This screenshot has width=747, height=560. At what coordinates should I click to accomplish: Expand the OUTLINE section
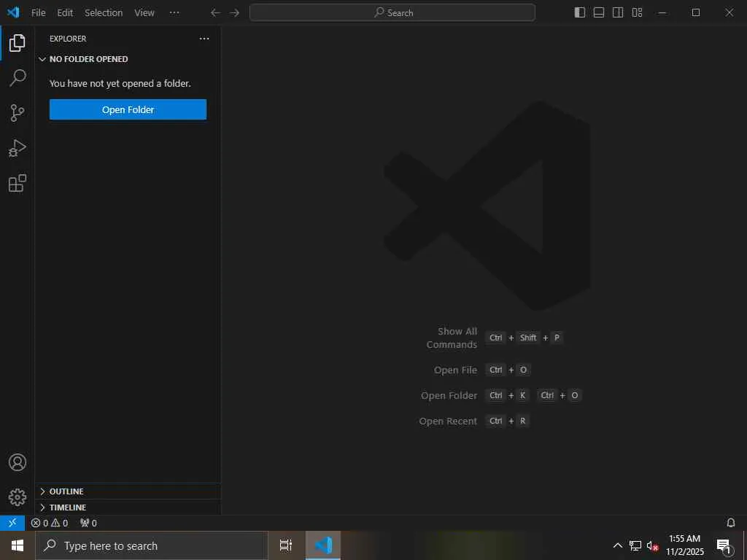tap(128, 491)
